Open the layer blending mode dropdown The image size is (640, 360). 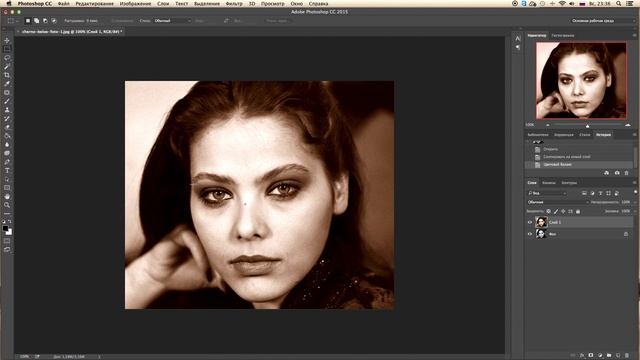point(558,202)
